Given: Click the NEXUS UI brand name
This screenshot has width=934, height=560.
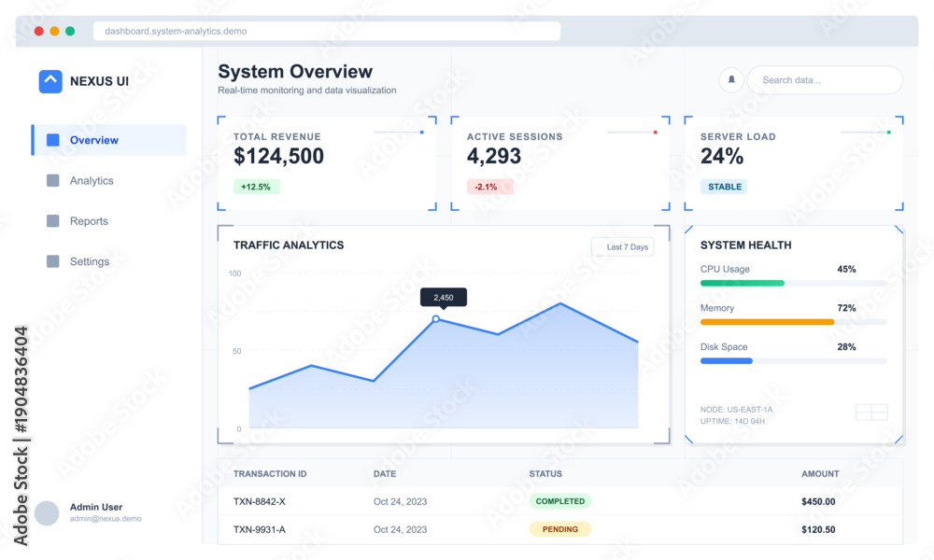Looking at the screenshot, I should pyautogui.click(x=100, y=81).
